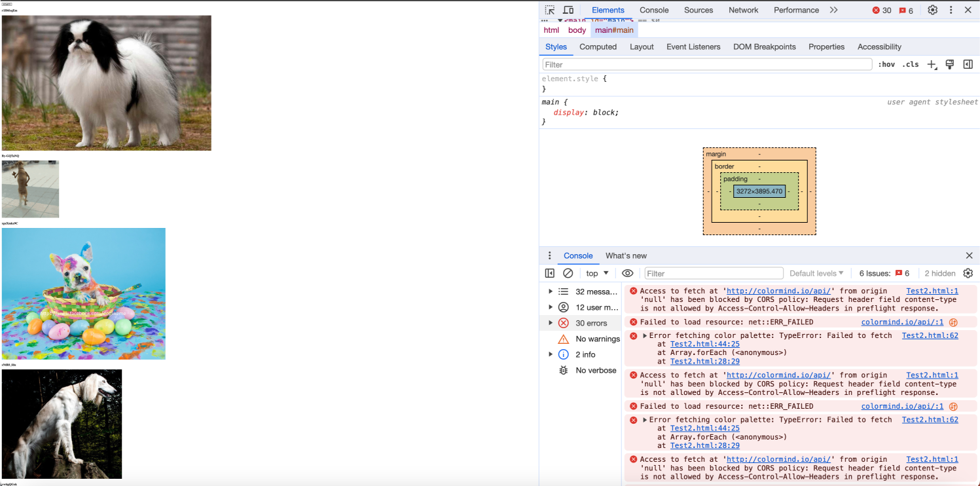The width and height of the screenshot is (980, 486).
Task: Switch to the Computed styles tab
Action: click(598, 47)
